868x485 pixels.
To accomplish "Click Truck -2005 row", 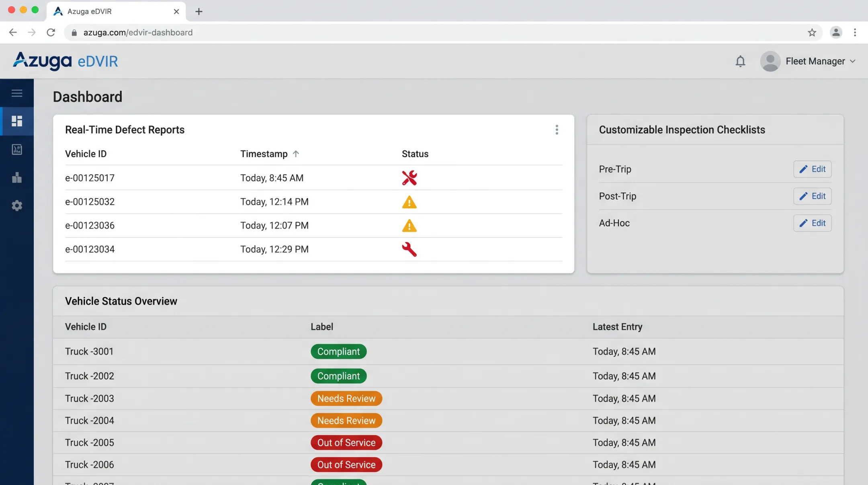I will pyautogui.click(x=448, y=443).
